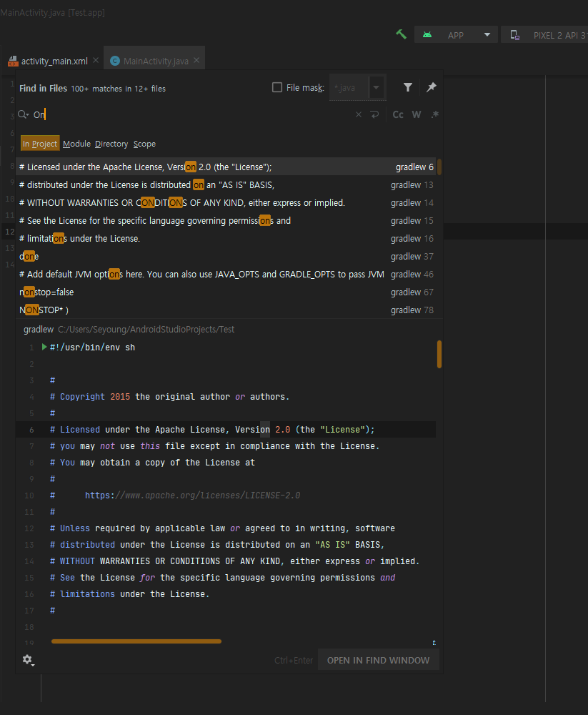588x715 pixels.
Task: Enable the File mask checkbox
Action: pyautogui.click(x=276, y=87)
